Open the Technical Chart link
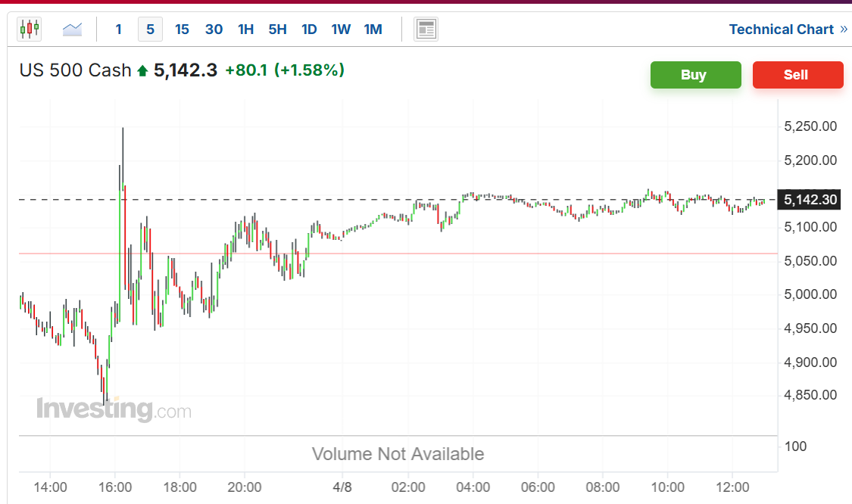The image size is (852, 504). (782, 30)
